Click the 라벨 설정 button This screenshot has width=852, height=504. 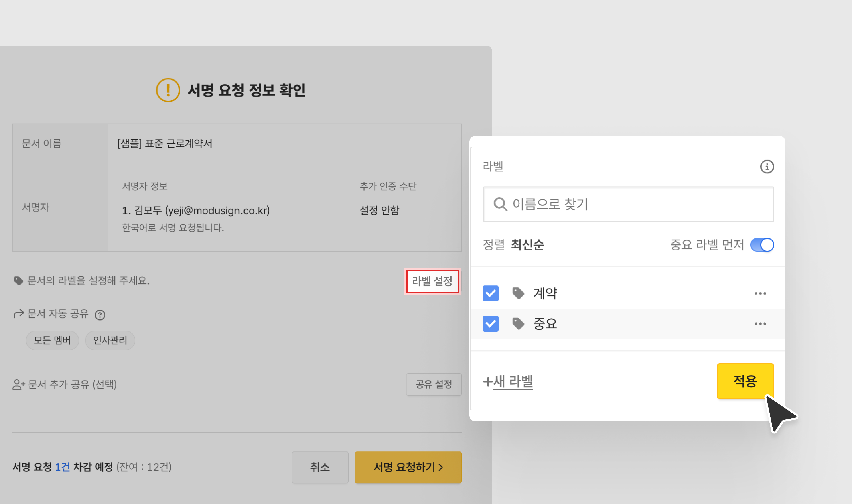pos(432,281)
